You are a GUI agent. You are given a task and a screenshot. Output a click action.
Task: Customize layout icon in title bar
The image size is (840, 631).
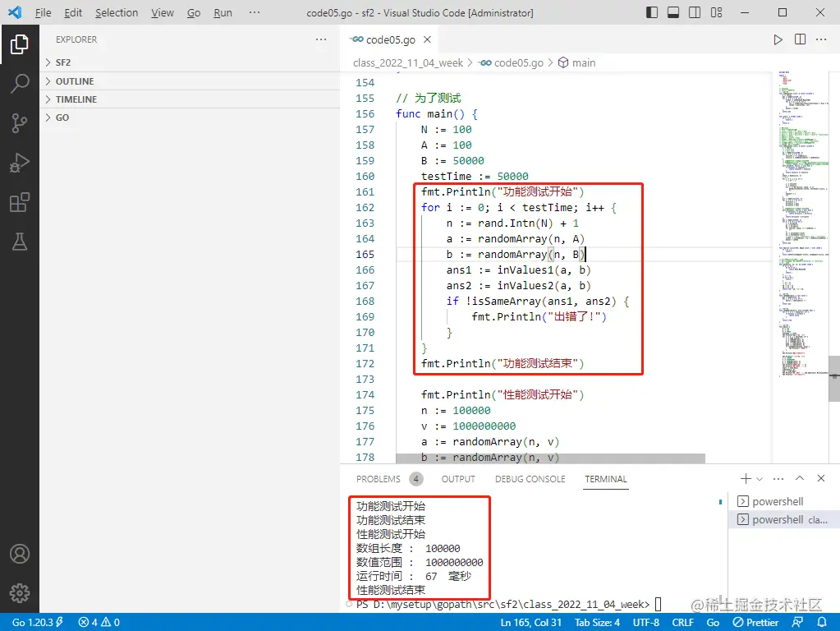click(x=716, y=12)
